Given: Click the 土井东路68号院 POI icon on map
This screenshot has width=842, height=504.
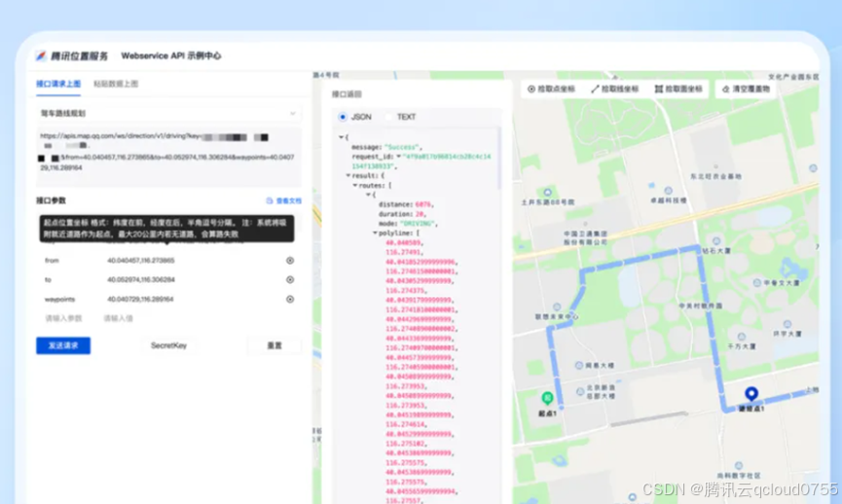Looking at the screenshot, I should click(547, 192).
